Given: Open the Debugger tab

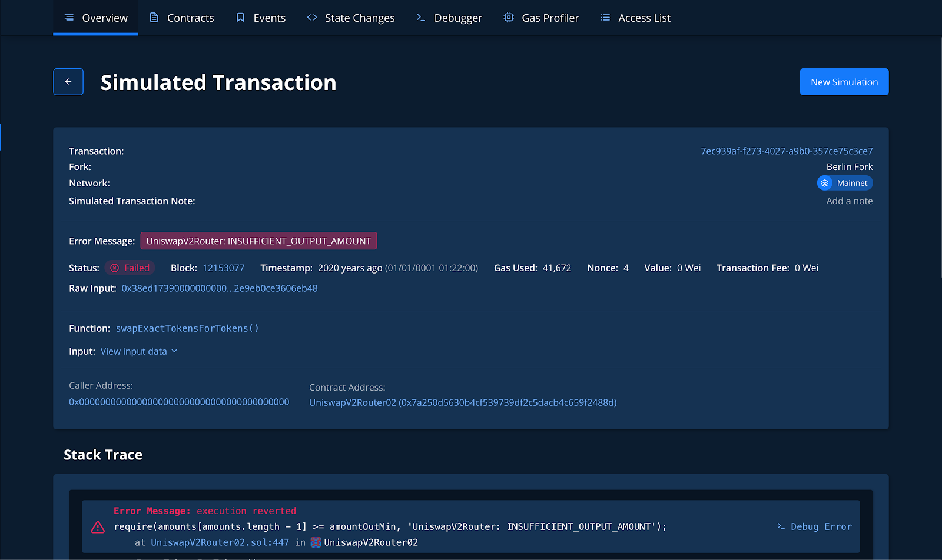Looking at the screenshot, I should pos(449,18).
